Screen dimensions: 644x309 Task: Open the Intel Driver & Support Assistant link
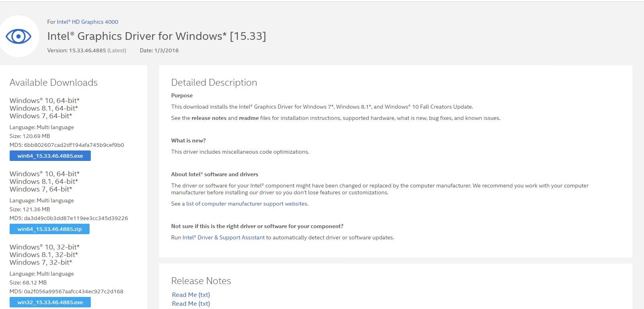pos(223,237)
